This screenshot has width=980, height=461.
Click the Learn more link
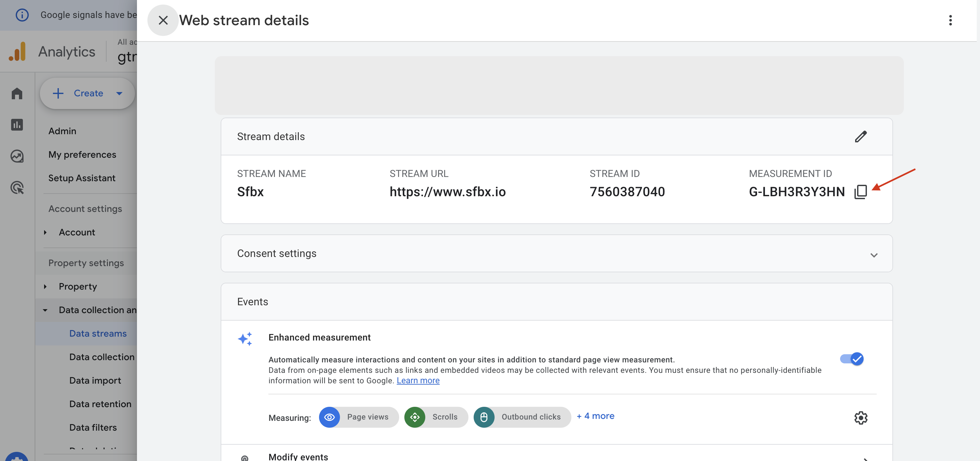tap(418, 380)
